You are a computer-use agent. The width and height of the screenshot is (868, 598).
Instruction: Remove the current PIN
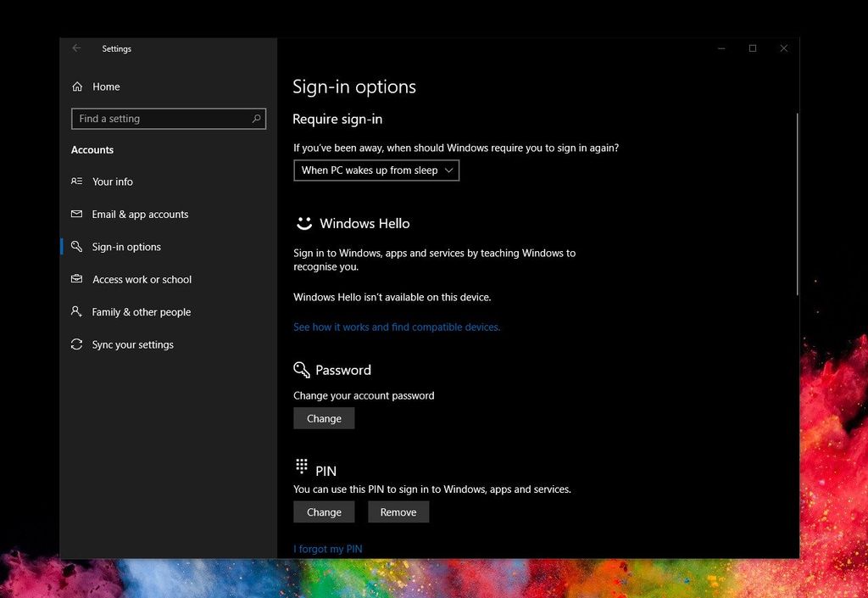click(x=398, y=511)
